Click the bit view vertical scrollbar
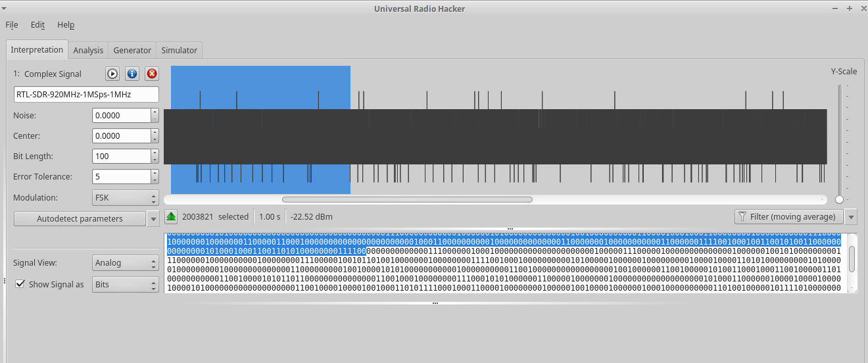Image resolution: width=868 pixels, height=363 pixels. click(x=852, y=259)
